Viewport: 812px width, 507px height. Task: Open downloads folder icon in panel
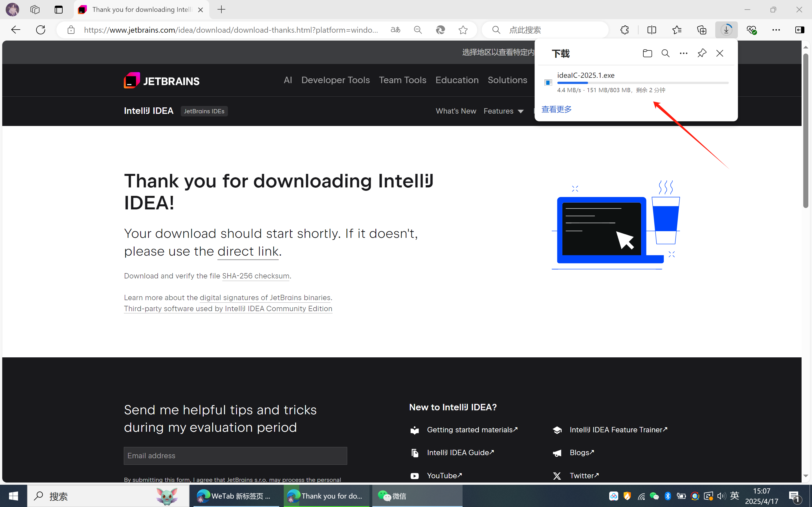pyautogui.click(x=647, y=53)
